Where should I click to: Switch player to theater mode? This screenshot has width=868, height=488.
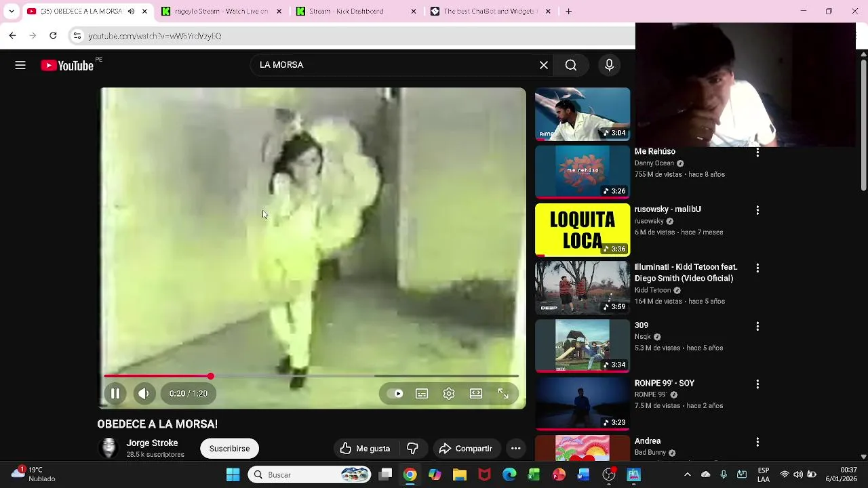pos(476,394)
